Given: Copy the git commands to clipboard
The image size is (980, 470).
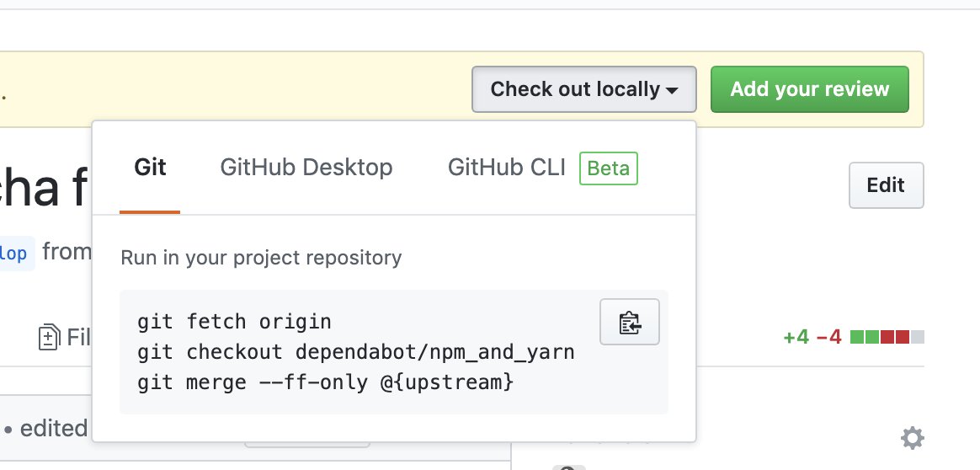Looking at the screenshot, I should tap(630, 322).
